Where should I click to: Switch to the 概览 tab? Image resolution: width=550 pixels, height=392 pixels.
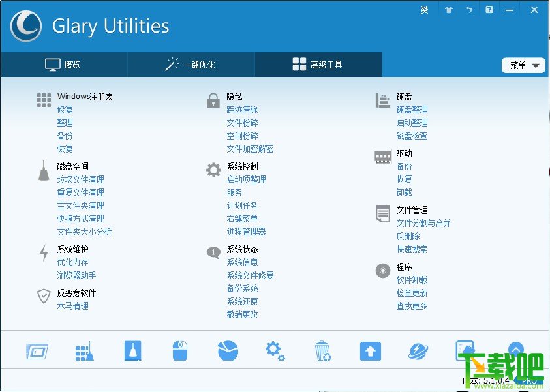(x=63, y=64)
